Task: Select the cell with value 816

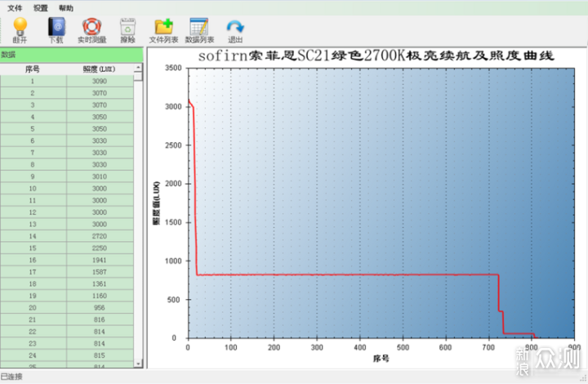Action: click(100, 320)
